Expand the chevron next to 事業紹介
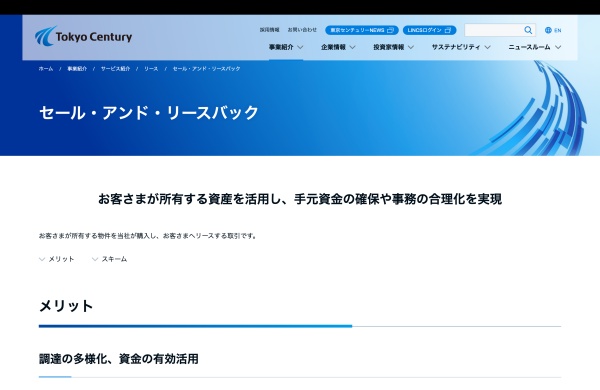 [x=300, y=47]
